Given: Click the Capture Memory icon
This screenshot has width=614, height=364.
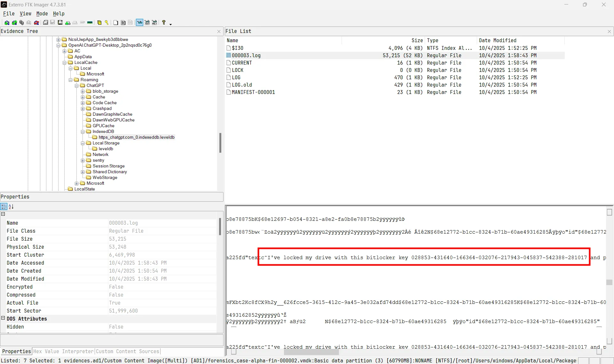Looking at the screenshot, I should pos(90,23).
